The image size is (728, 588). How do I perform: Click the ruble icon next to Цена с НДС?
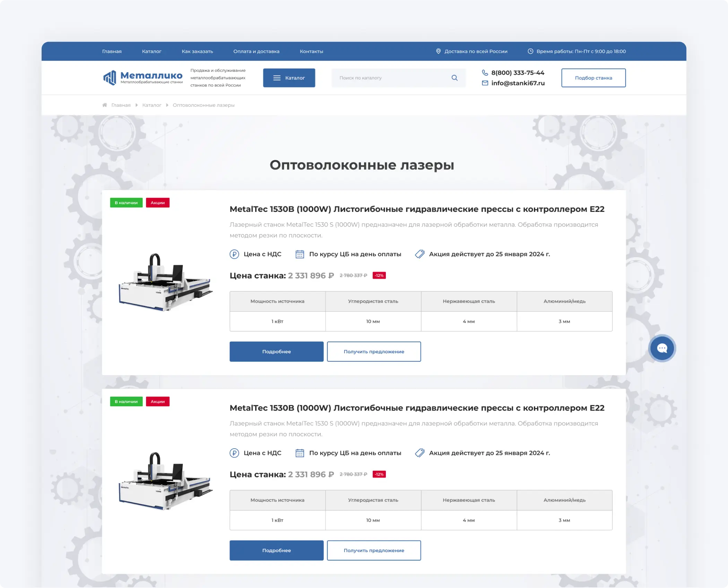pyautogui.click(x=234, y=254)
